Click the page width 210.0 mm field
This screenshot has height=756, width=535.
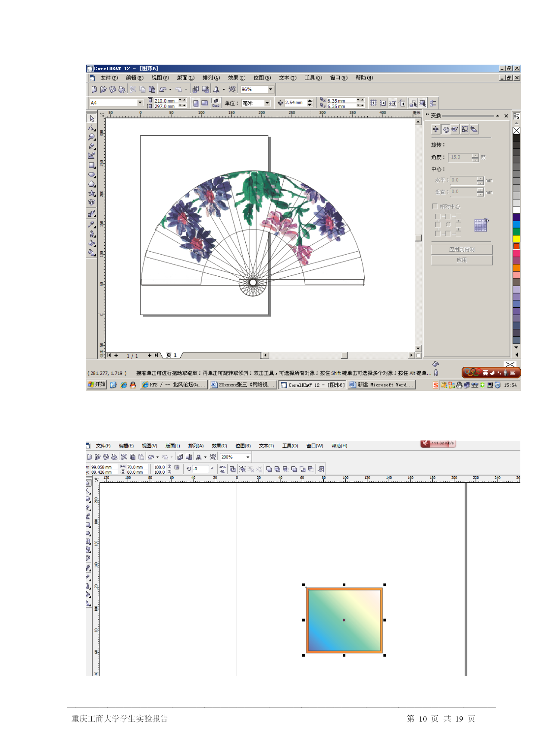coord(166,100)
